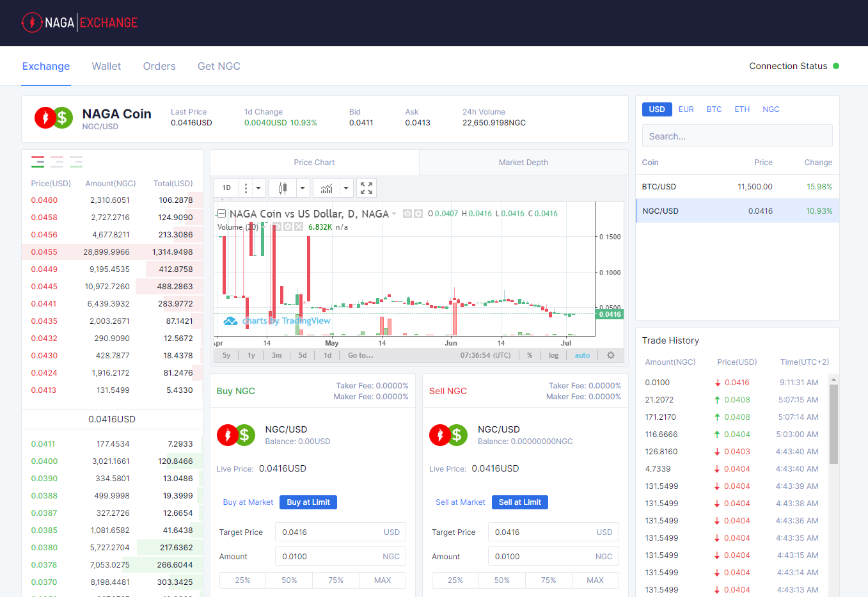Viewport: 868px width, 597px height.
Task: Toggle percent scale on chart
Action: click(x=530, y=355)
